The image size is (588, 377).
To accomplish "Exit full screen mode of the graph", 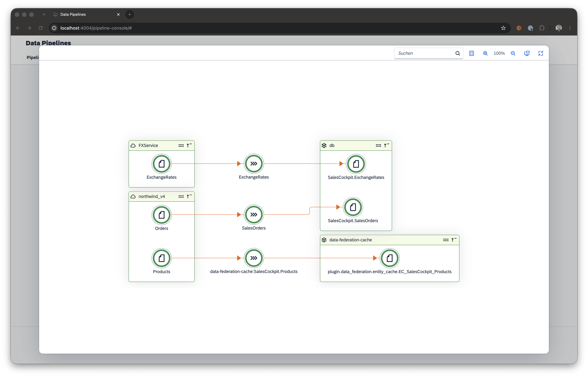I will point(540,53).
